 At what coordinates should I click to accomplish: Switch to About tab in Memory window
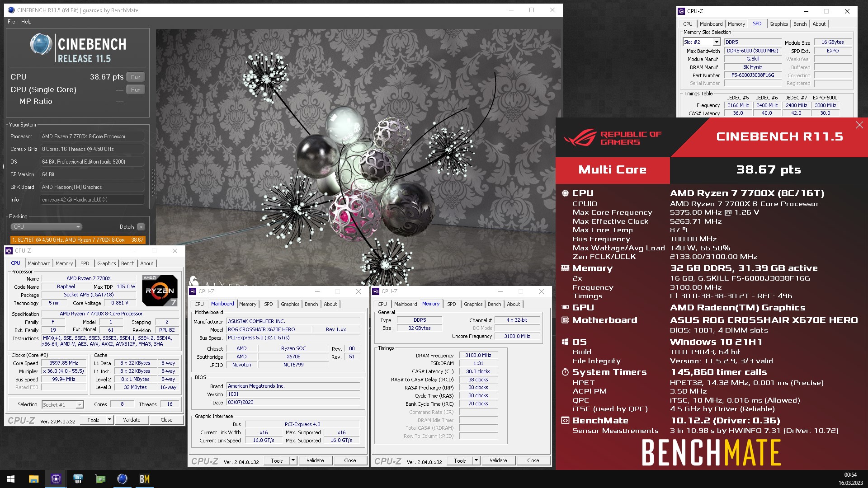coord(513,304)
